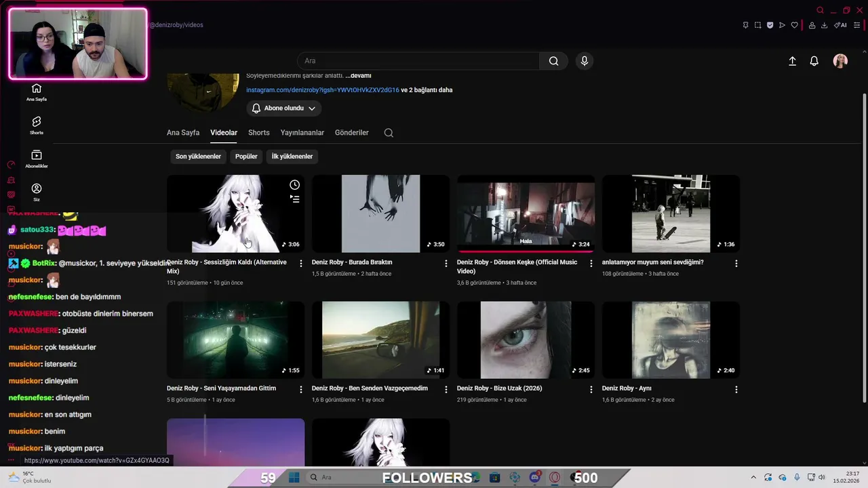This screenshot has width=868, height=488.
Task: Click the browser send flow icon
Action: tap(782, 25)
